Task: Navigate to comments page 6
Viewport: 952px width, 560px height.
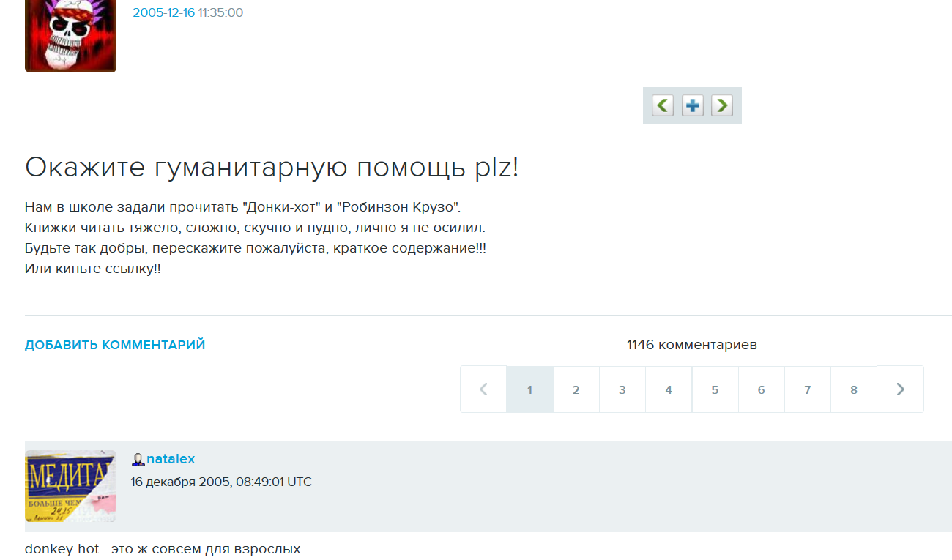Action: (761, 389)
